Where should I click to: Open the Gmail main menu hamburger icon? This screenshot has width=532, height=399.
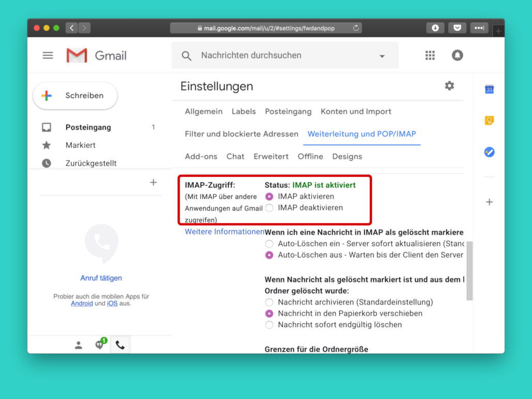pyautogui.click(x=48, y=56)
